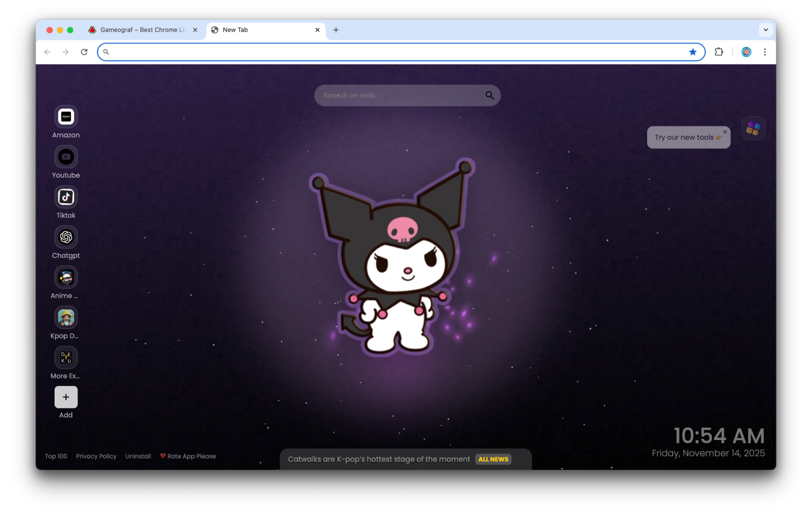Add a new shortcut with plus button
Viewport: 812px width, 508px height.
point(66,397)
